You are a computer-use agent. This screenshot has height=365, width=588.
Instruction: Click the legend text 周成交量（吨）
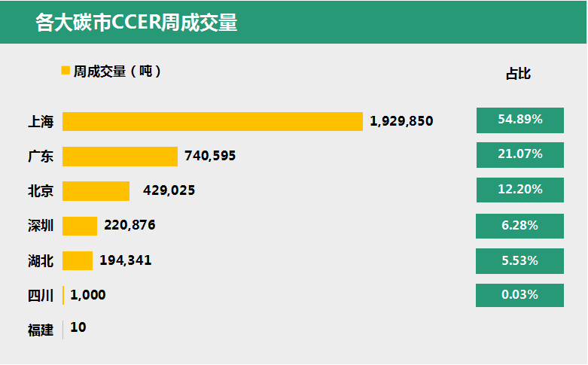[x=117, y=71]
